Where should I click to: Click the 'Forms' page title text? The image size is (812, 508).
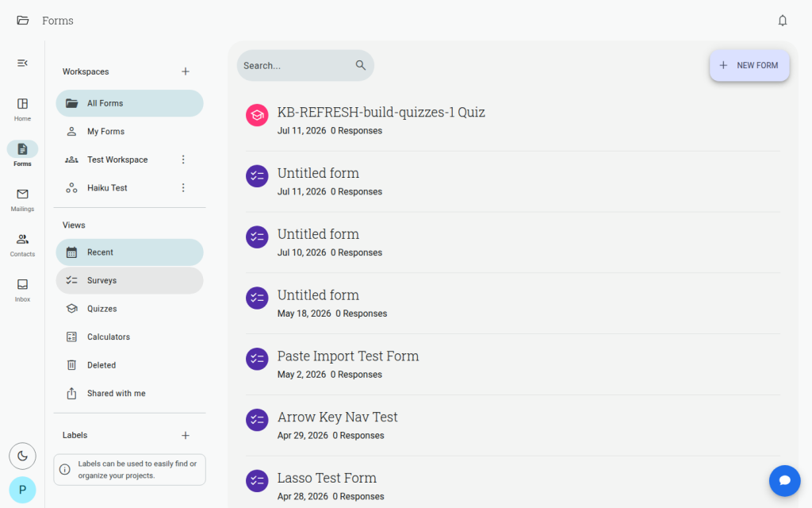click(57, 21)
